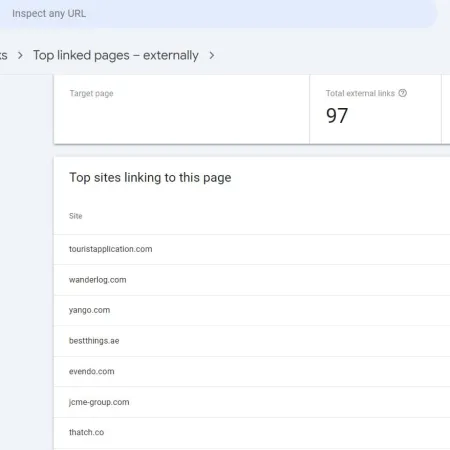
Task: Click the Site column header
Action: click(75, 216)
